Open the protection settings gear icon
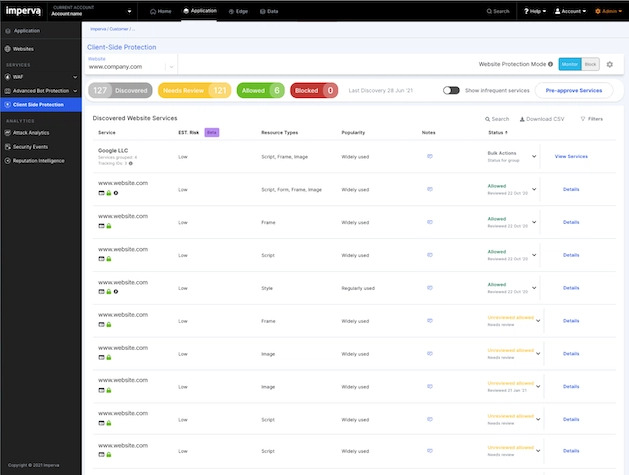The height and width of the screenshot is (475, 629). [610, 64]
